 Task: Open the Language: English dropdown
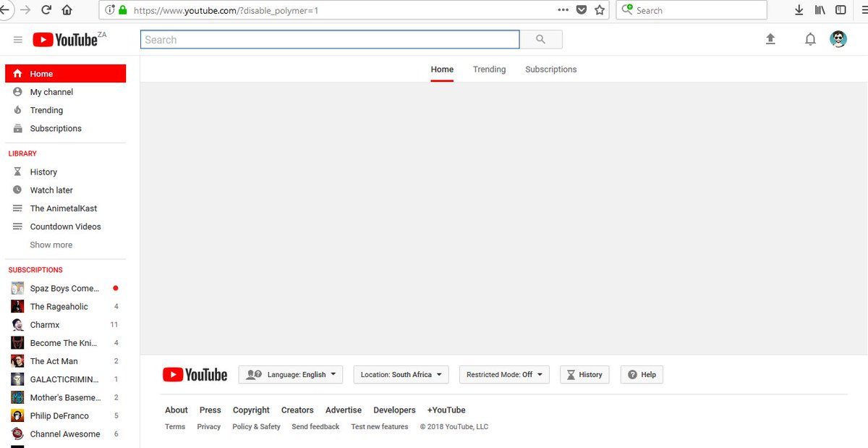click(x=291, y=374)
